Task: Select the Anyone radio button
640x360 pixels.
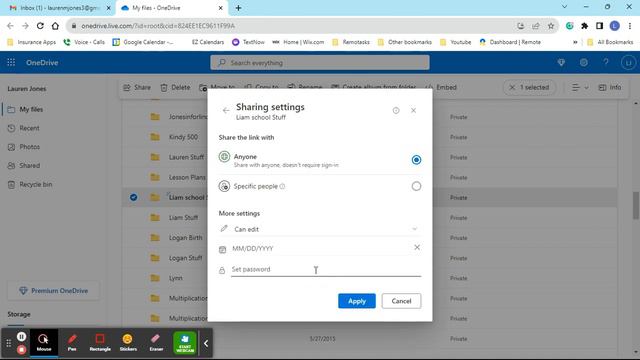Action: click(x=416, y=160)
